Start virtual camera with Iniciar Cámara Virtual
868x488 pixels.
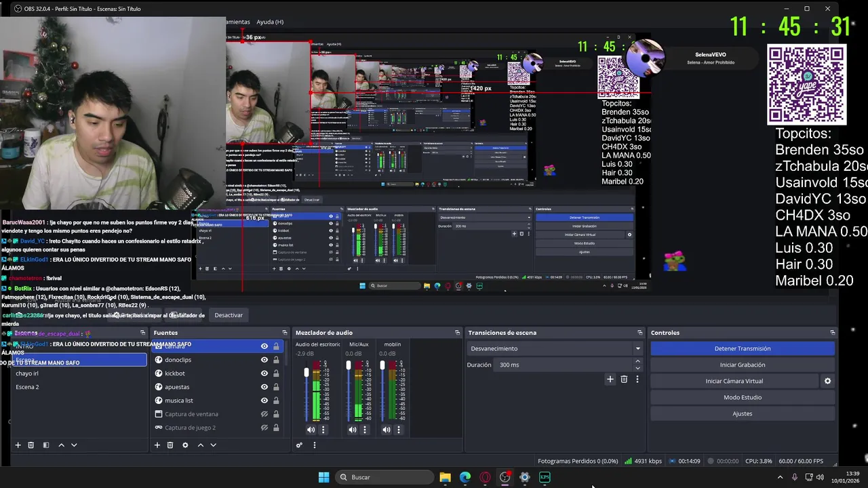pyautogui.click(x=734, y=381)
